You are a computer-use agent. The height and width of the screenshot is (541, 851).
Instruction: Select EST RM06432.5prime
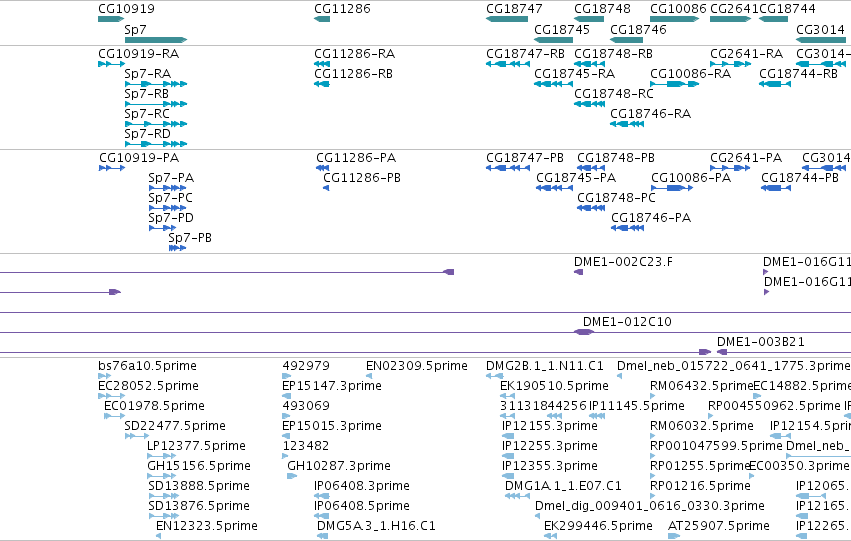[x=702, y=386]
